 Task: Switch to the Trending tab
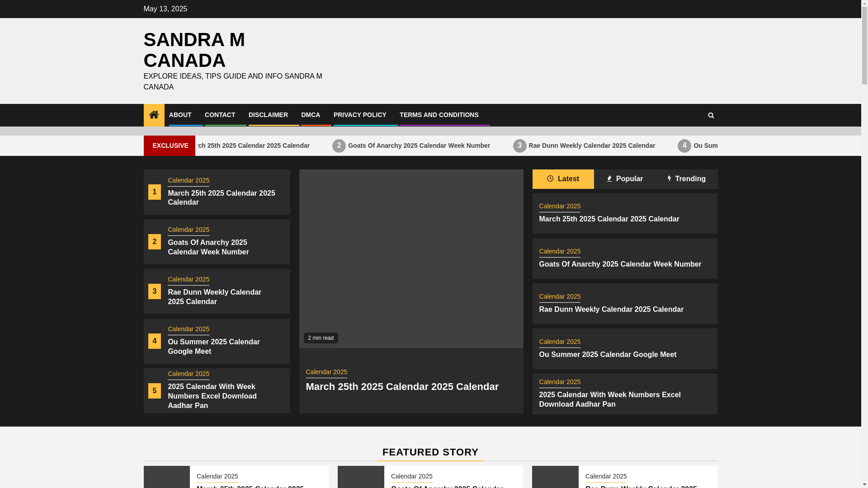pos(686,179)
